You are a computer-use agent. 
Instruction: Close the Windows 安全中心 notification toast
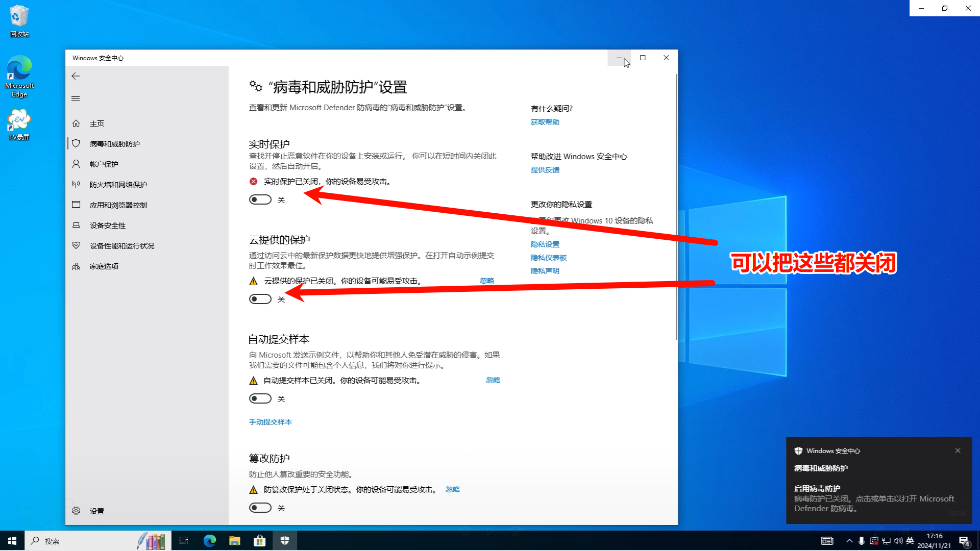point(958,450)
